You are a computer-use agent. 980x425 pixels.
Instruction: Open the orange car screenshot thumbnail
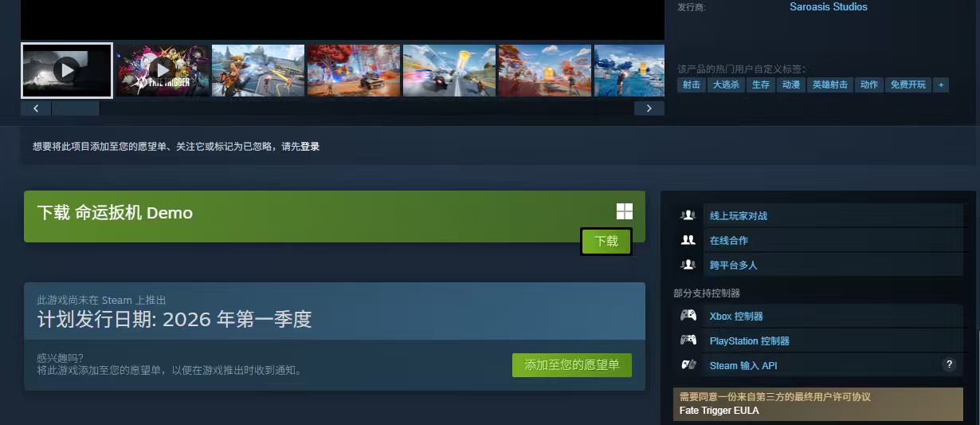354,70
